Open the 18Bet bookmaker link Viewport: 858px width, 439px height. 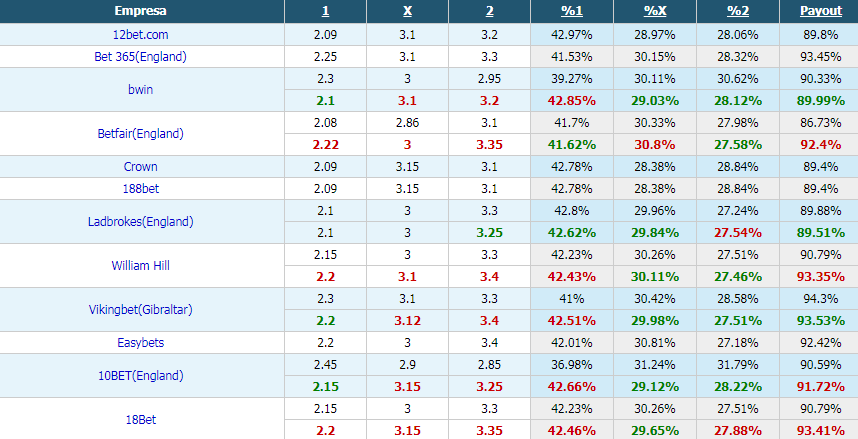[141, 419]
